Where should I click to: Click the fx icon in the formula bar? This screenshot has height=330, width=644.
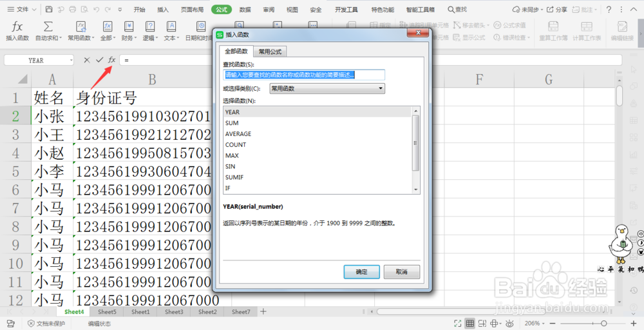tap(111, 60)
